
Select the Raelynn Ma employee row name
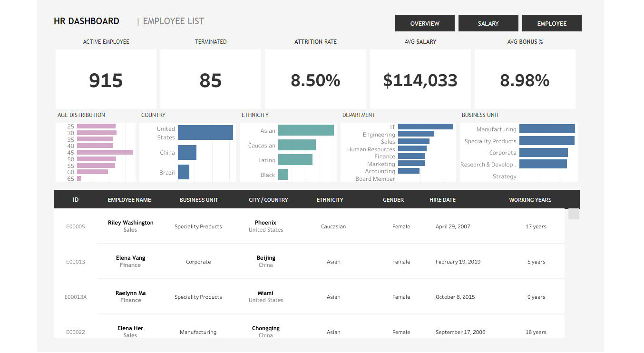(130, 293)
